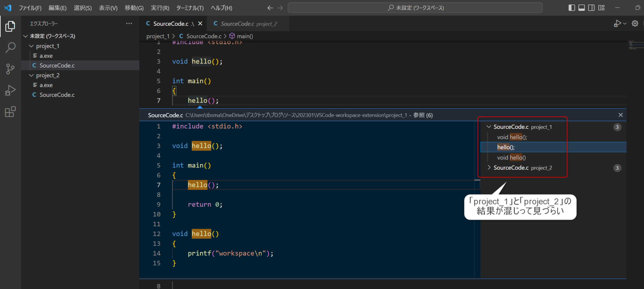The image size is (644, 289).
Task: Close the references peek view
Action: coord(620,115)
